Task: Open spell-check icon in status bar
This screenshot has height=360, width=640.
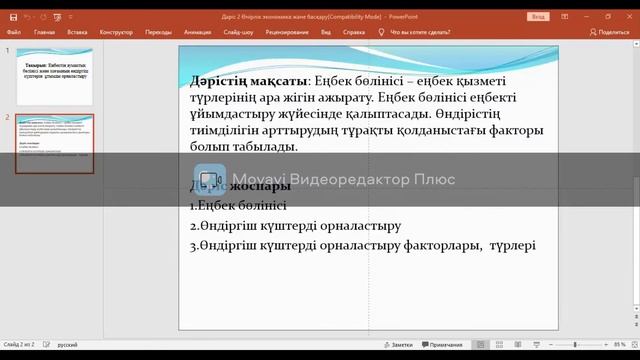Action: point(46,344)
